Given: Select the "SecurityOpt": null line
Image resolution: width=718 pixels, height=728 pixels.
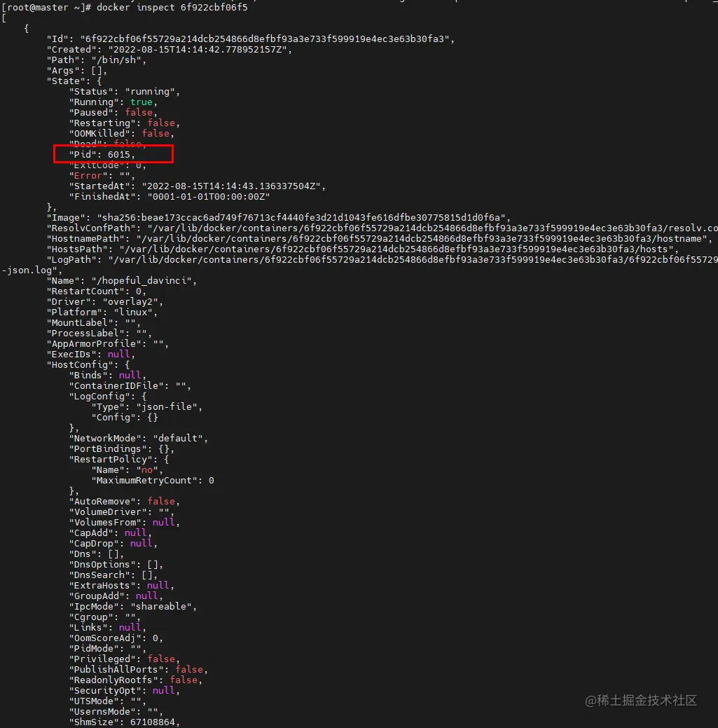Looking at the screenshot, I should tap(125, 691).
